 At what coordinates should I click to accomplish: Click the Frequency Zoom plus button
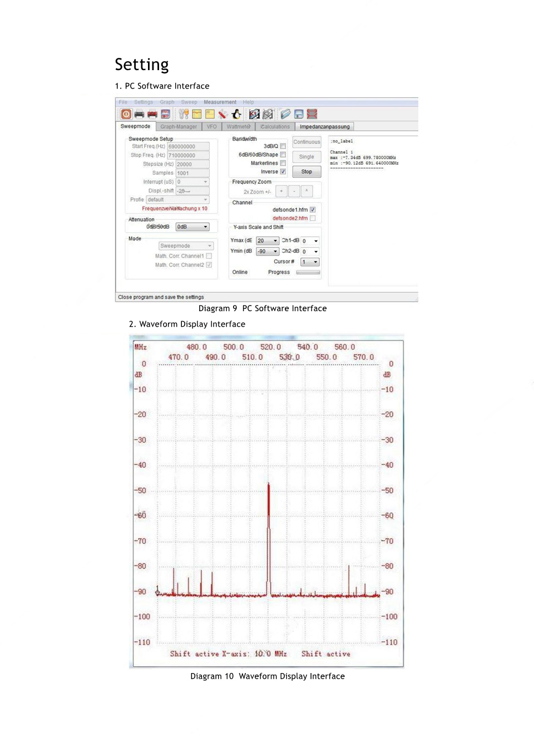[281, 192]
